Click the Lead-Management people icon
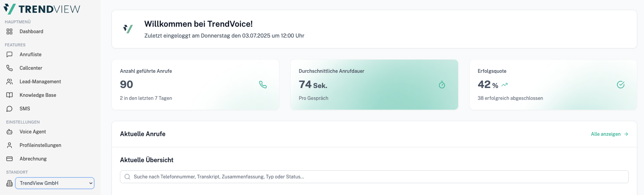The height and width of the screenshot is (195, 644). (x=9, y=82)
